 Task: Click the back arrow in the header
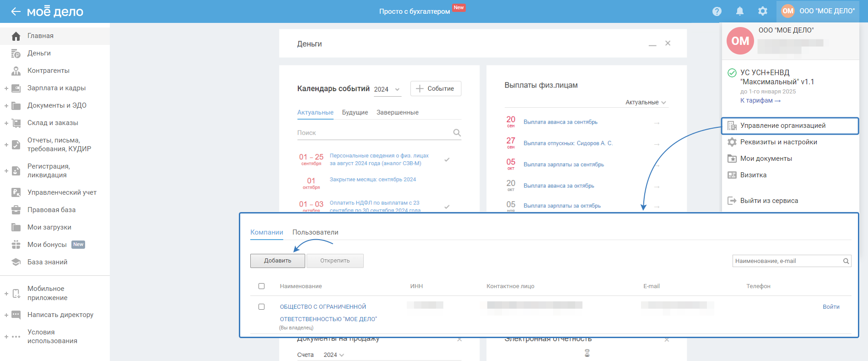pos(16,11)
